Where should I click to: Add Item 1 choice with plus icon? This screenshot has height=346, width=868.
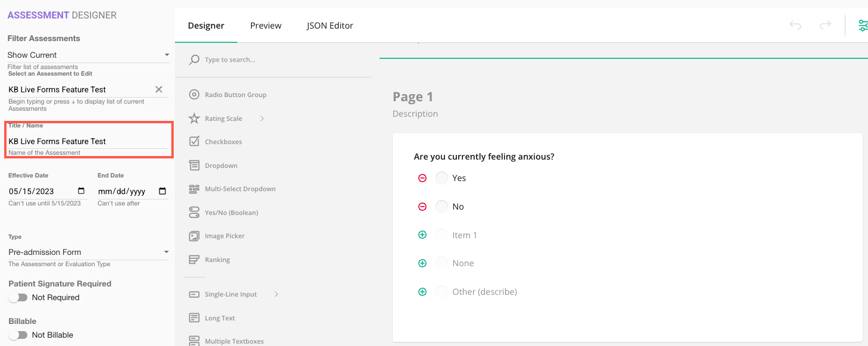[422, 235]
